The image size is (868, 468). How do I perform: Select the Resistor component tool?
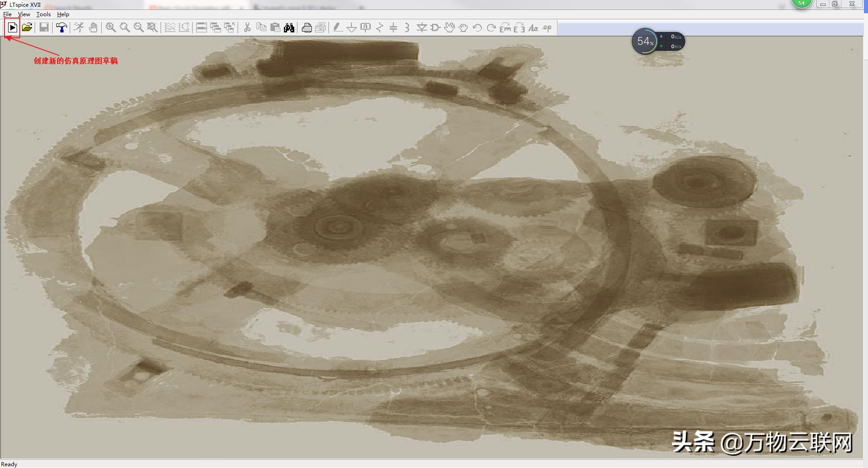coord(380,28)
